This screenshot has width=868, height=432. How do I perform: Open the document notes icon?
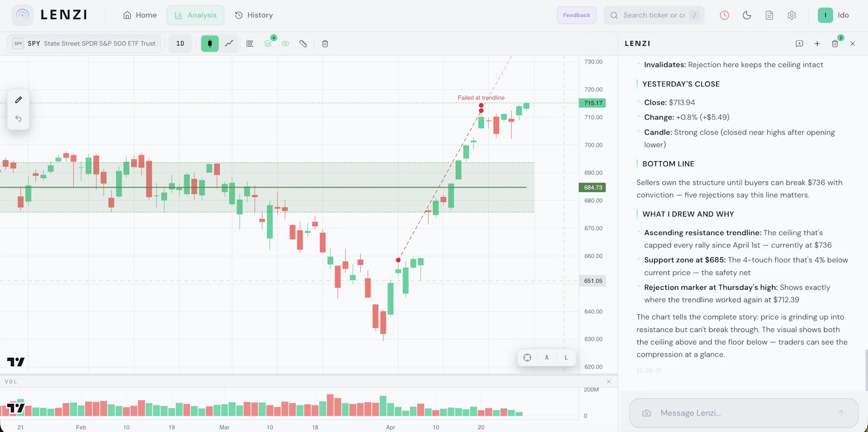tap(769, 15)
